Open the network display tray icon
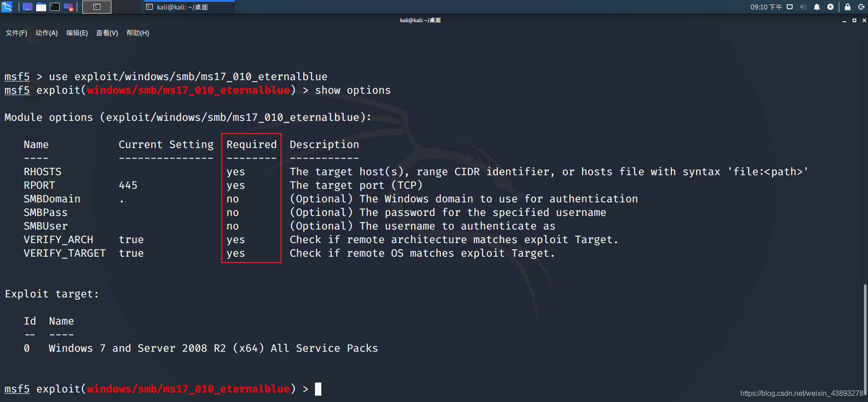This screenshot has height=402, width=868. (x=790, y=7)
